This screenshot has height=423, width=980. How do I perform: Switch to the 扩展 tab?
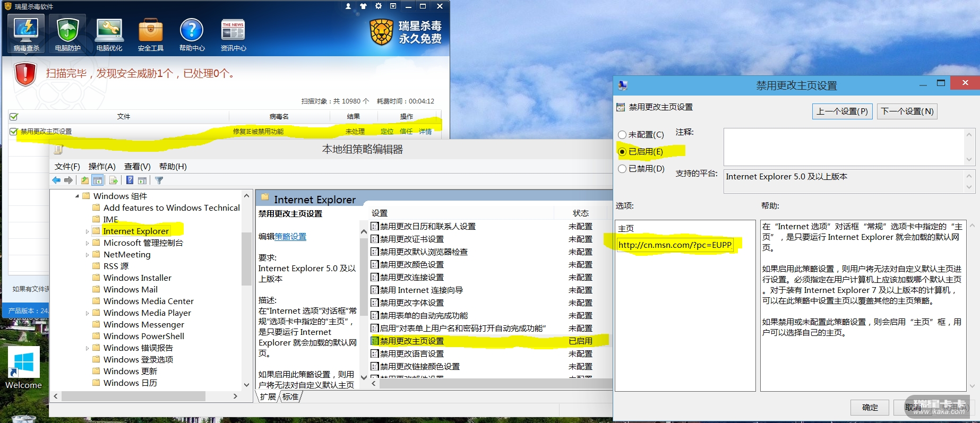tap(268, 397)
